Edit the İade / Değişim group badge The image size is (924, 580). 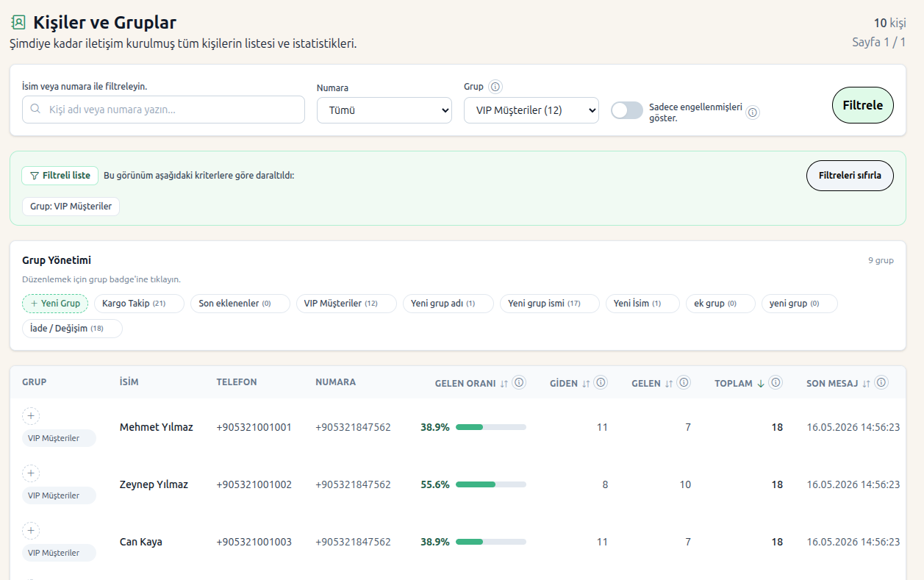[x=72, y=329]
